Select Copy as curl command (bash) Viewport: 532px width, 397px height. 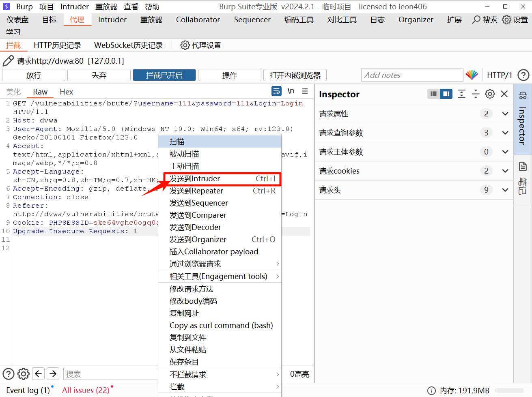coord(220,325)
